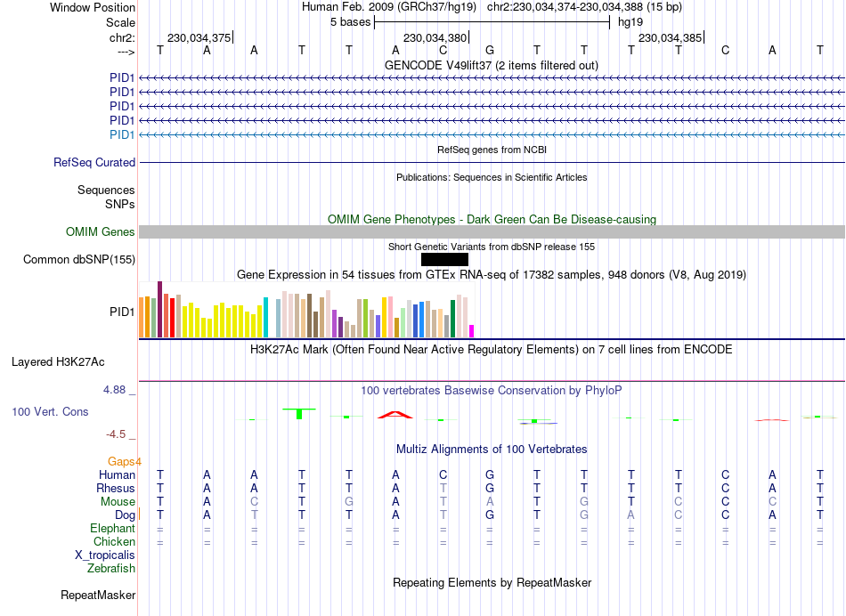Viewport: 846px width, 616px height.
Task: Click the Common dbSNP(155) track label
Action: 78,259
